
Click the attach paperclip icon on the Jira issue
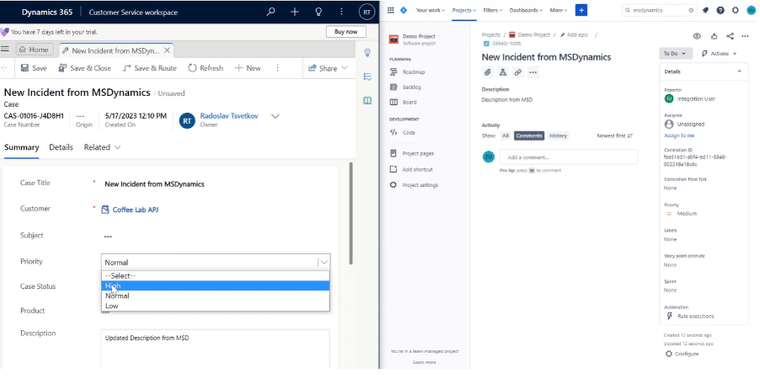click(488, 73)
